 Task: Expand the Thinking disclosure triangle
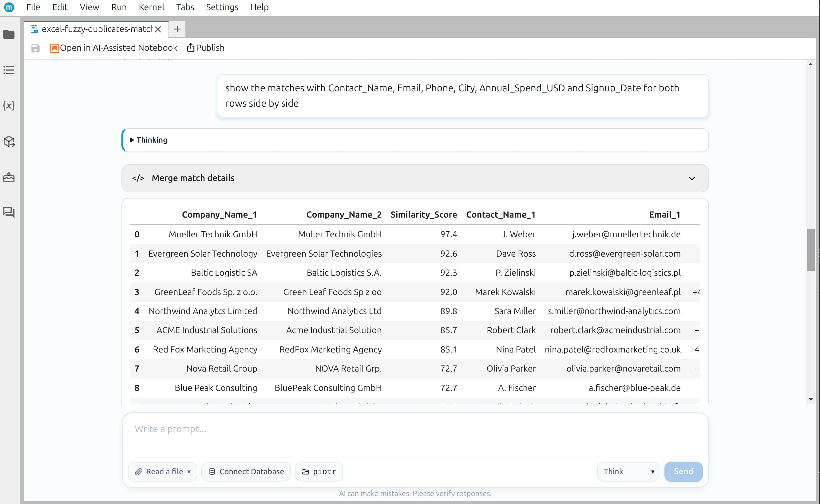tap(132, 140)
